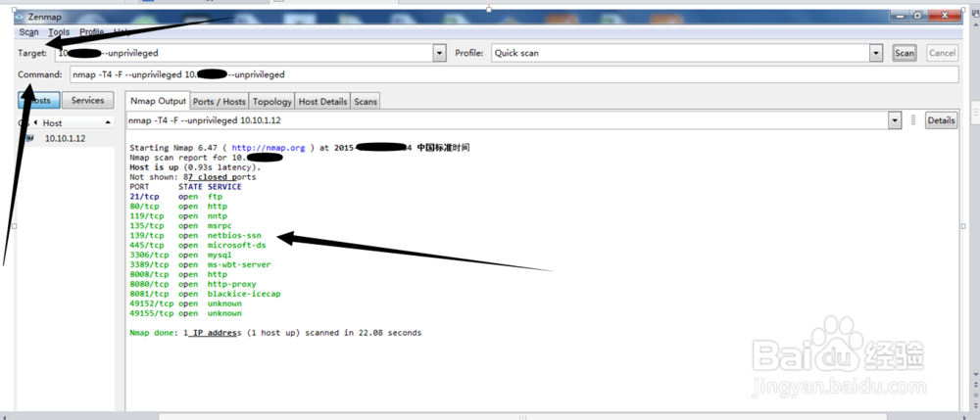
Task: Select host 10.10.1.12 in the list
Action: 65,138
